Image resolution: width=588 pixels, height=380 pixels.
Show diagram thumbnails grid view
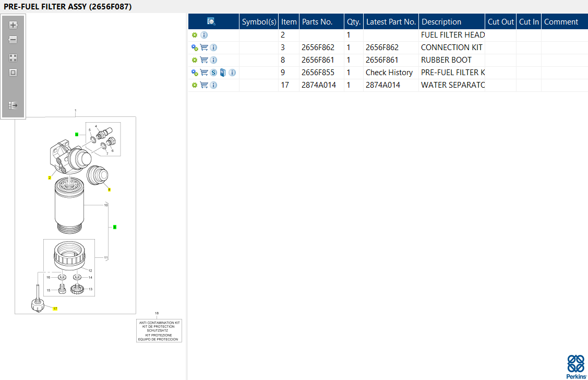tap(13, 58)
